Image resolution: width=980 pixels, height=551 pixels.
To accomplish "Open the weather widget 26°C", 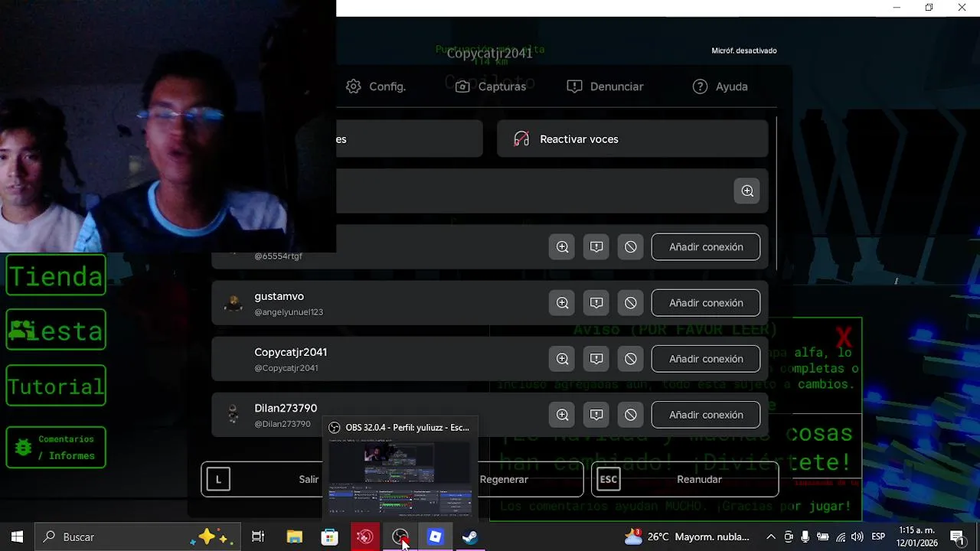I will coord(687,537).
